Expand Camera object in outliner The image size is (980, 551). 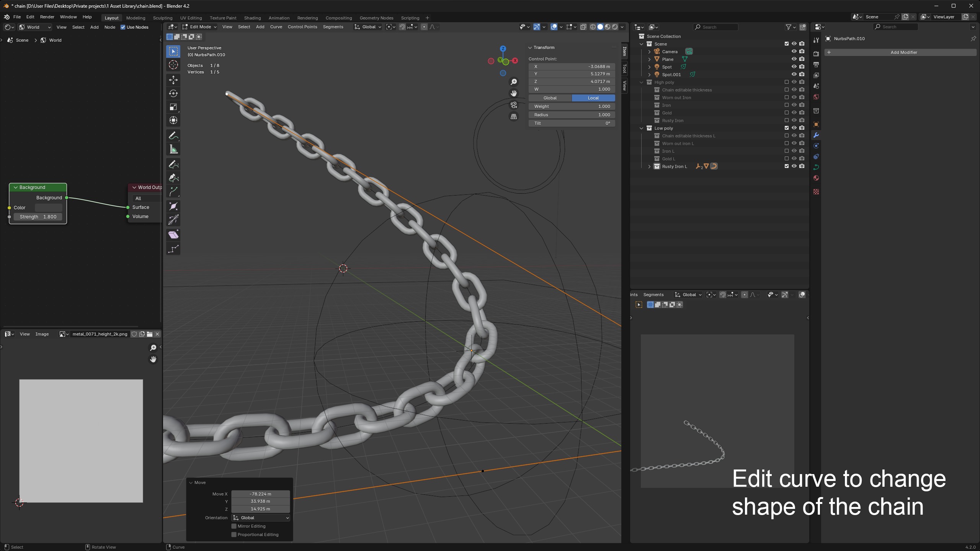[649, 52]
